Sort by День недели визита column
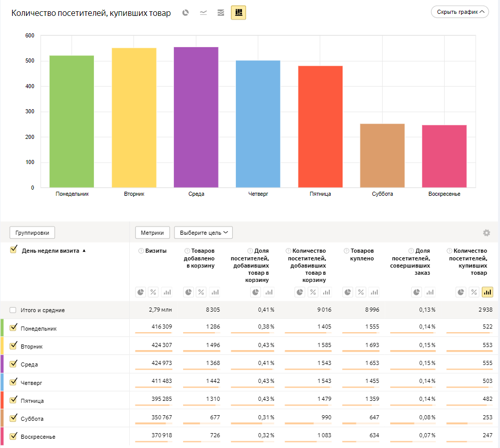Viewport: 500px width, 448px height. (x=51, y=251)
